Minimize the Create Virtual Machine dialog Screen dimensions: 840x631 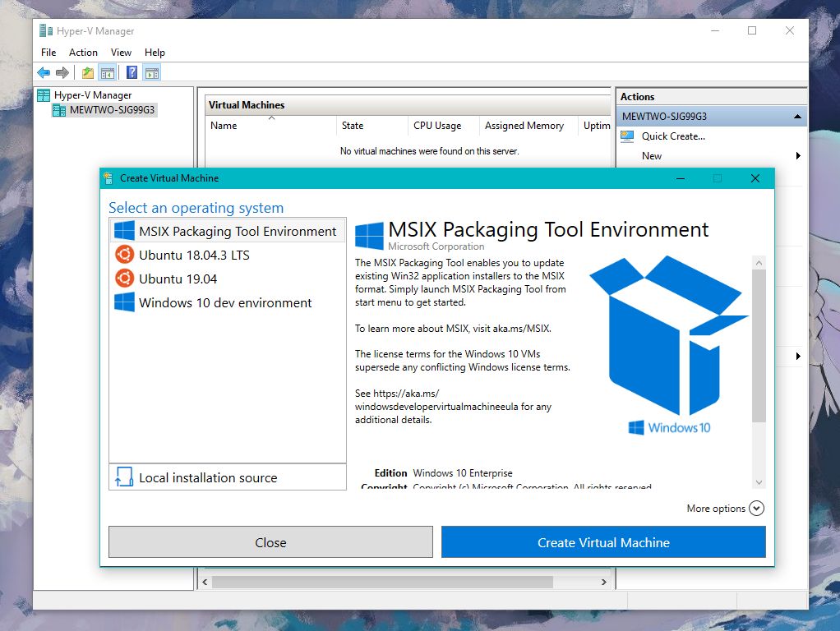click(681, 178)
